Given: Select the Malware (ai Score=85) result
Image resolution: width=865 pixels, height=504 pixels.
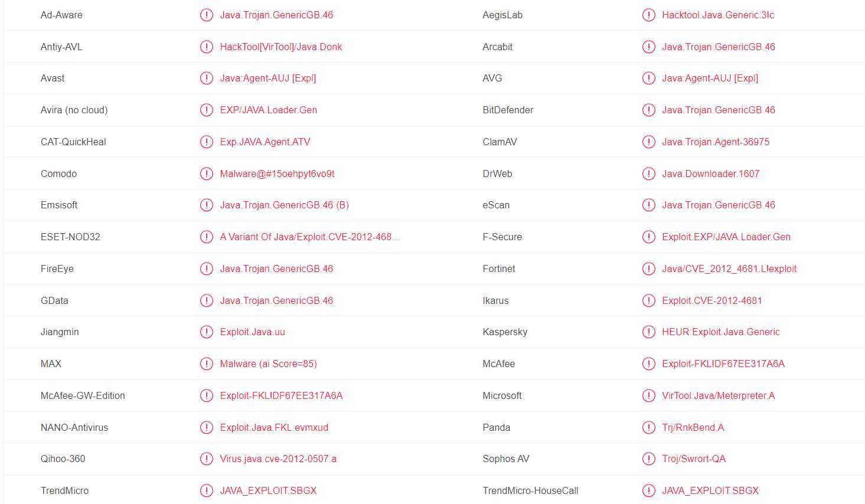Looking at the screenshot, I should [268, 364].
